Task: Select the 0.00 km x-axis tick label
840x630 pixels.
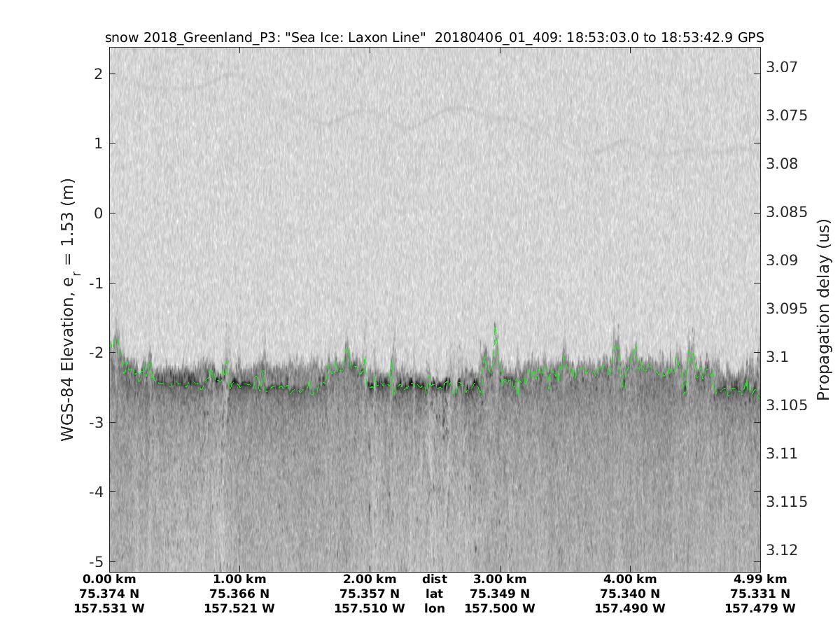Action: [x=109, y=579]
